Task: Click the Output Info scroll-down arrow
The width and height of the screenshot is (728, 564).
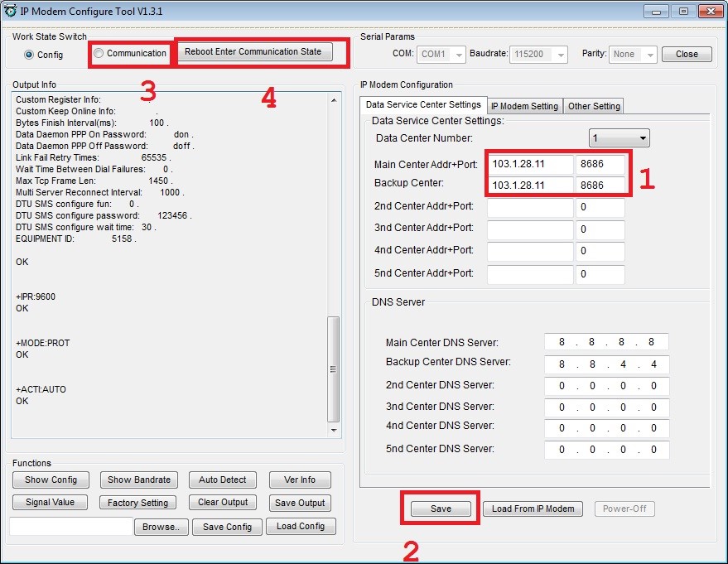Action: coord(334,431)
